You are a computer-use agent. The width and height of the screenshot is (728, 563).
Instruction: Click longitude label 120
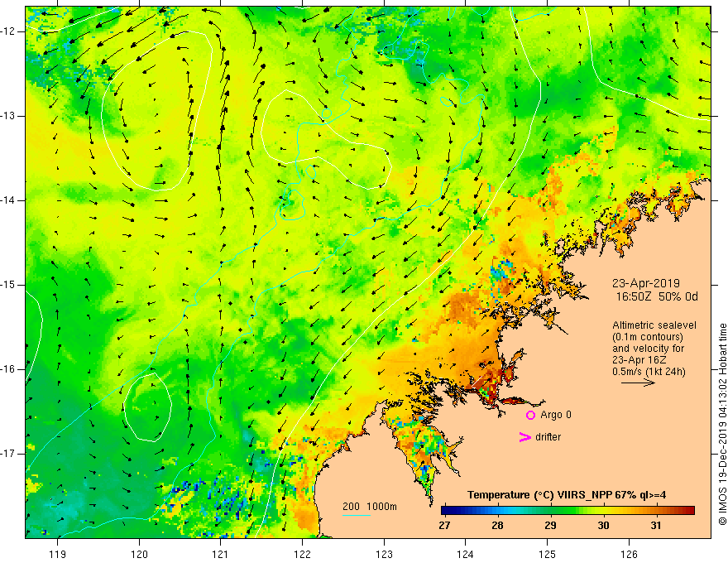point(139,554)
